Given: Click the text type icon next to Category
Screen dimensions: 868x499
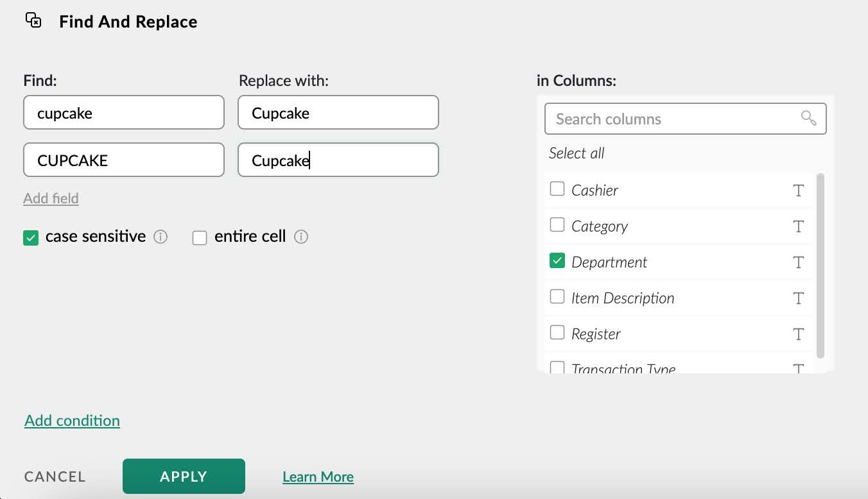Looking at the screenshot, I should point(798,226).
